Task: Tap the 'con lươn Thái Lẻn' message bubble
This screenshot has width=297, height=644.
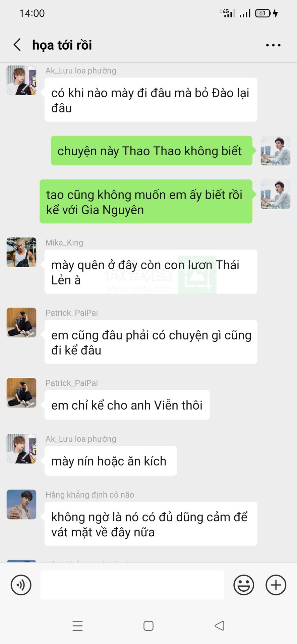Action: (151, 272)
